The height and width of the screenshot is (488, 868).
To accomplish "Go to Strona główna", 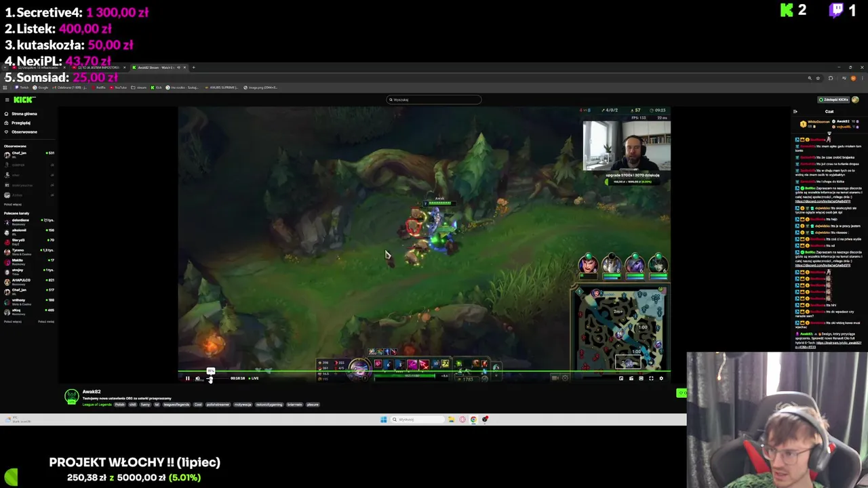I will coord(24,114).
